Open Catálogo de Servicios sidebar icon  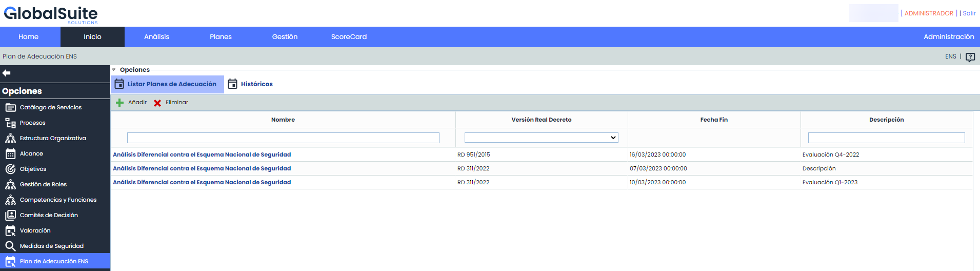point(10,108)
